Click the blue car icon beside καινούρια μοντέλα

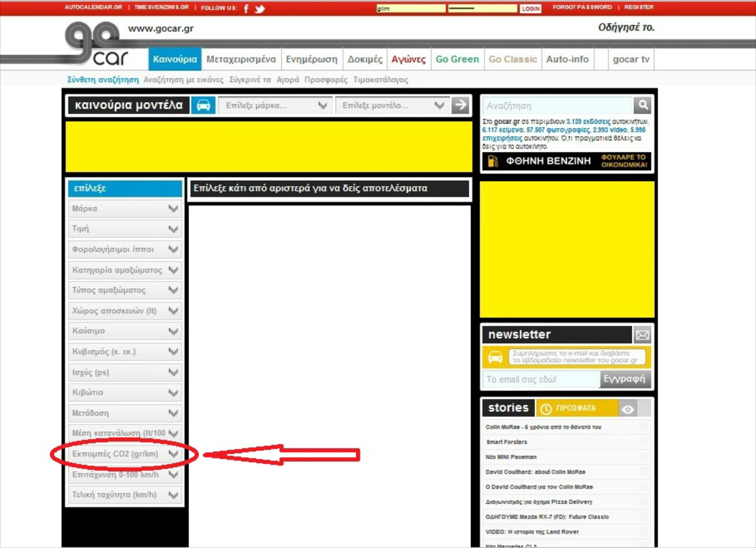pyautogui.click(x=203, y=105)
